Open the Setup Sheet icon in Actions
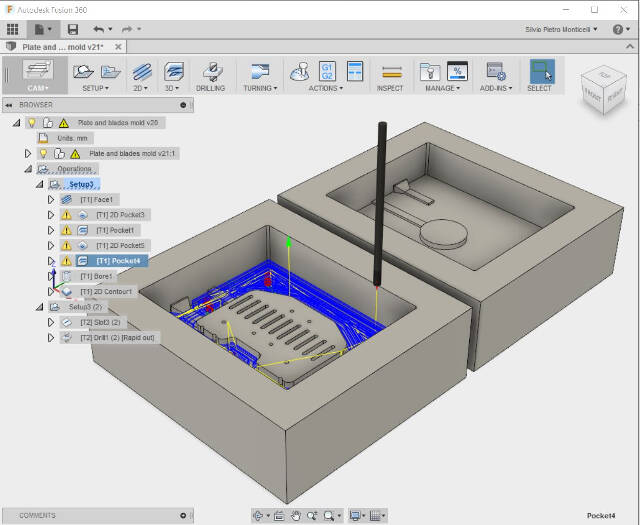 pyautogui.click(x=355, y=71)
